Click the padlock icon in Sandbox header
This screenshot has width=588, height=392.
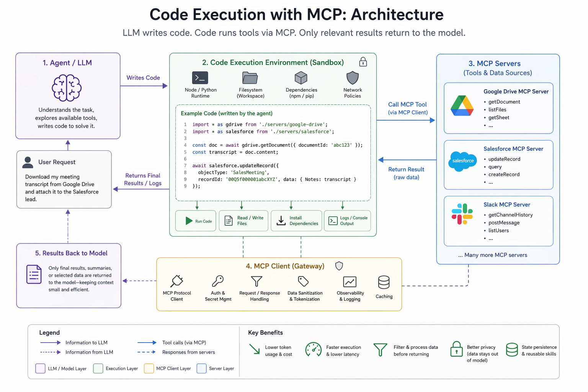tap(363, 62)
